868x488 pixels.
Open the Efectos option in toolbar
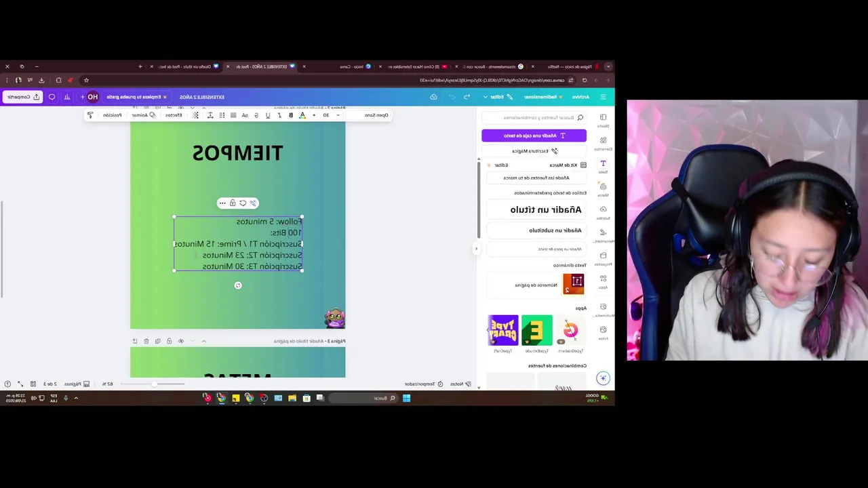174,115
